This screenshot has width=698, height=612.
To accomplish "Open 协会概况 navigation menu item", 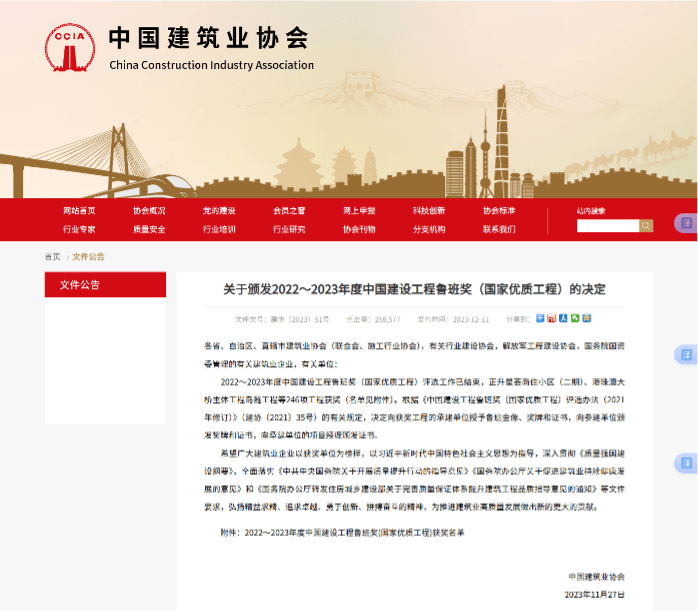I will (x=149, y=211).
